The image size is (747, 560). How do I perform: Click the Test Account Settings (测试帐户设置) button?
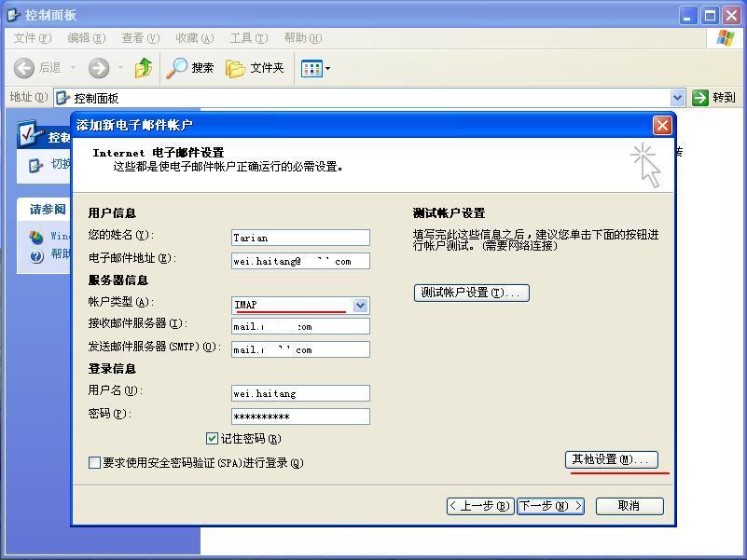(471, 293)
